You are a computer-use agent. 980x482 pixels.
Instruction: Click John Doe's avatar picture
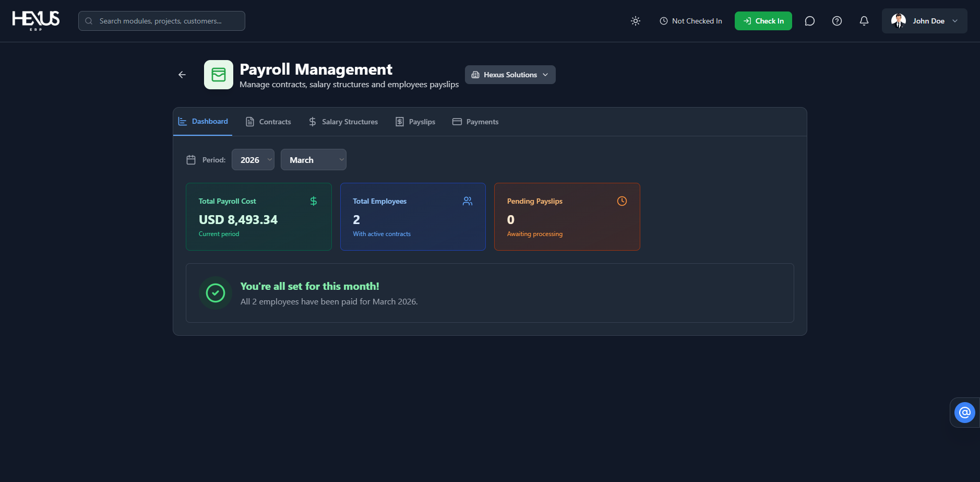(899, 21)
